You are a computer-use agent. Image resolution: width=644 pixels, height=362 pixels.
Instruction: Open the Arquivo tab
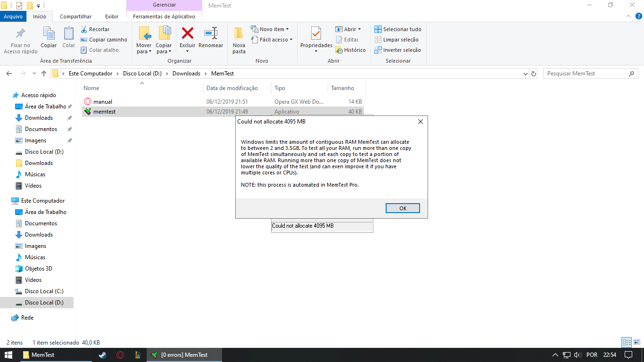[13, 16]
